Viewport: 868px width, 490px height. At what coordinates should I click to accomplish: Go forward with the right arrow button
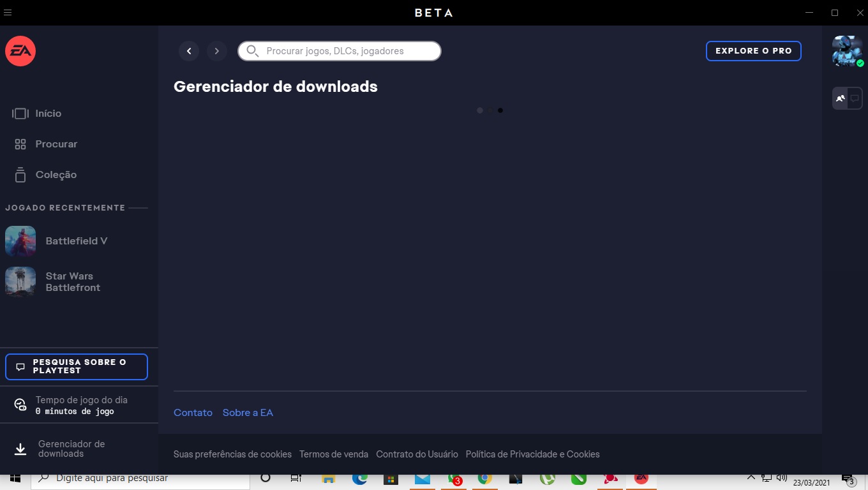pyautogui.click(x=217, y=51)
